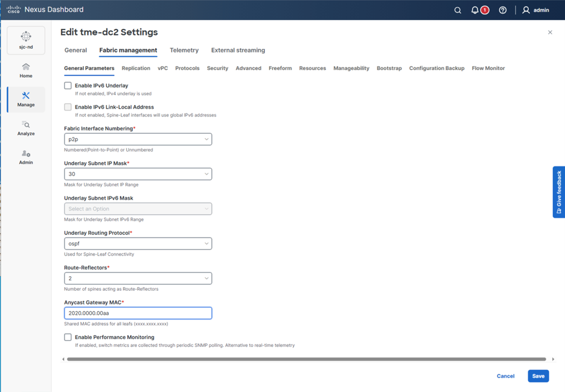Click the Edit tme-dc2 Settings heading

tap(109, 33)
